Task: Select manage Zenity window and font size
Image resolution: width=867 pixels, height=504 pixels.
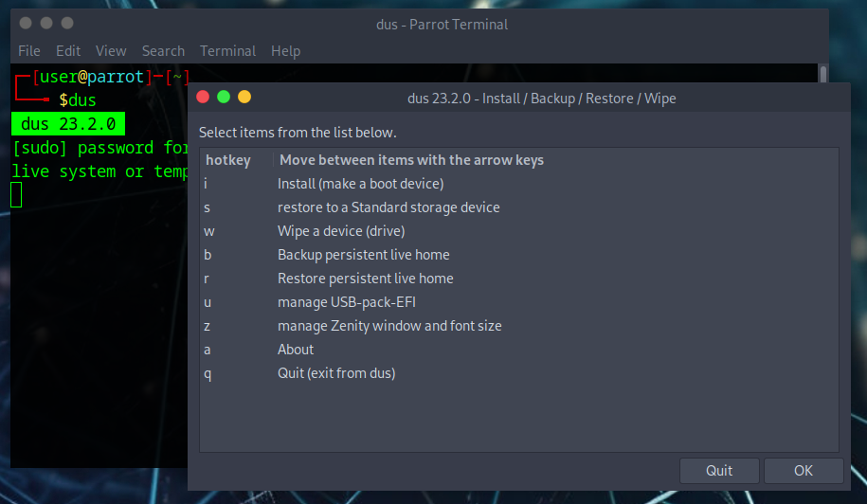Action: tap(388, 326)
